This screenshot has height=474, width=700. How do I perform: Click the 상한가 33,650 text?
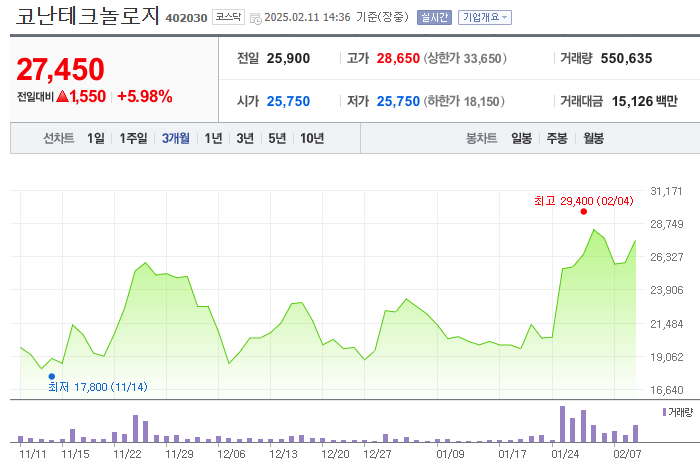click(465, 58)
